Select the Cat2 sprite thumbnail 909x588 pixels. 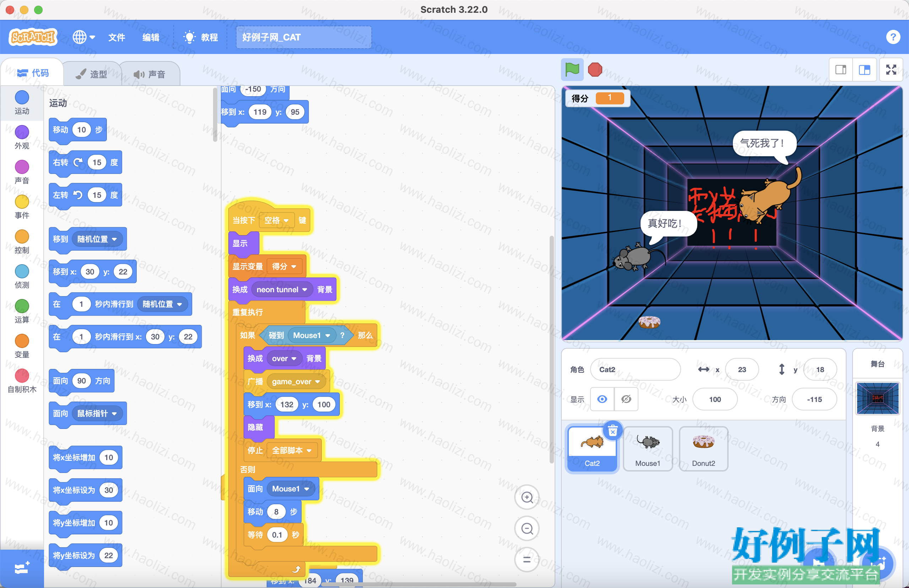(x=592, y=449)
